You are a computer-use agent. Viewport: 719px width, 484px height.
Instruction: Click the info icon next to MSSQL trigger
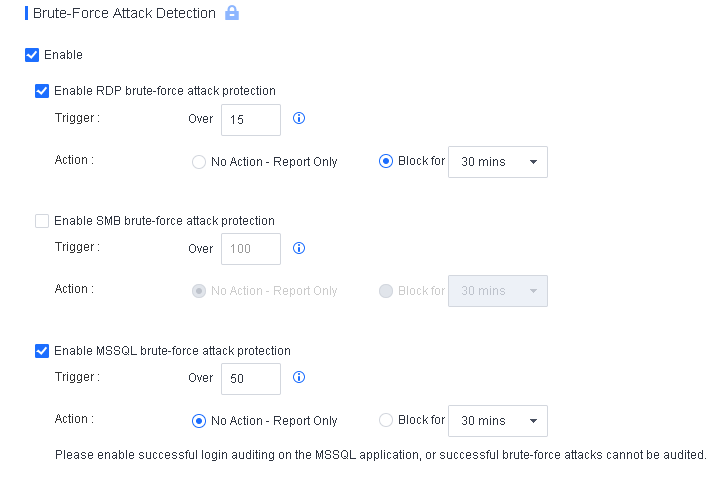(298, 377)
